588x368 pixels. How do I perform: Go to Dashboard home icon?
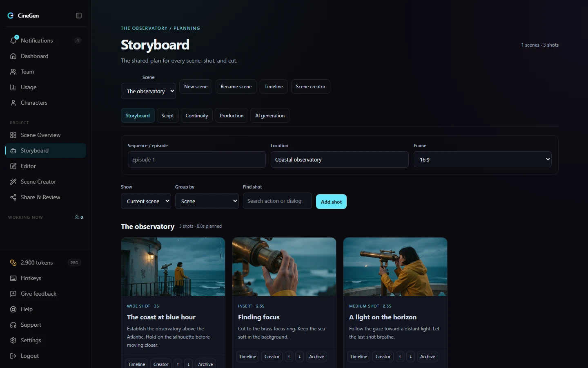pos(13,56)
